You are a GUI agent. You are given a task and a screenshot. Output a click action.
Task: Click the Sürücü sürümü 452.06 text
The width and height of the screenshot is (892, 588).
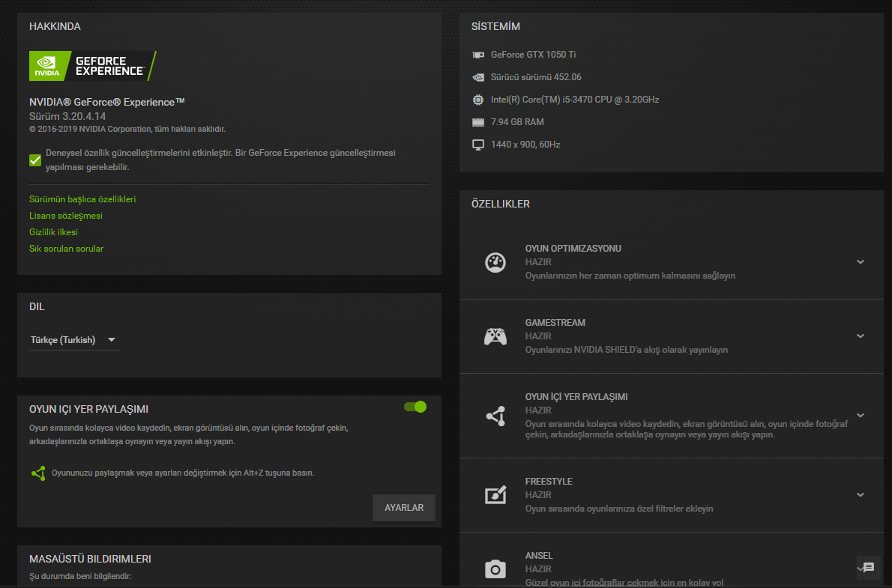(x=536, y=77)
